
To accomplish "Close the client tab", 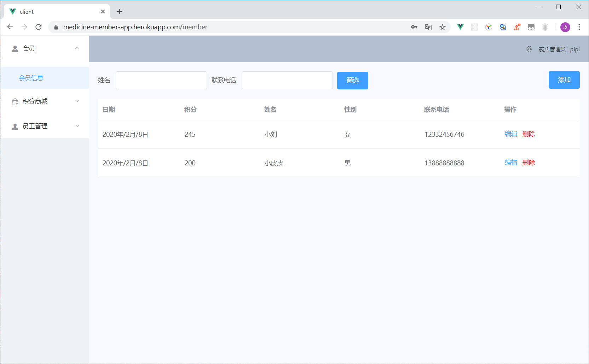I will (103, 12).
